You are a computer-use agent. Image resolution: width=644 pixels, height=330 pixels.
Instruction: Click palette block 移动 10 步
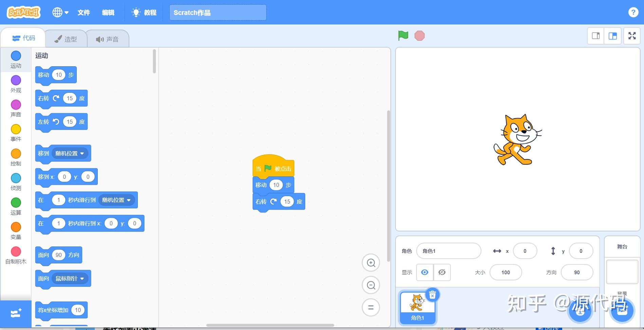pyautogui.click(x=56, y=75)
